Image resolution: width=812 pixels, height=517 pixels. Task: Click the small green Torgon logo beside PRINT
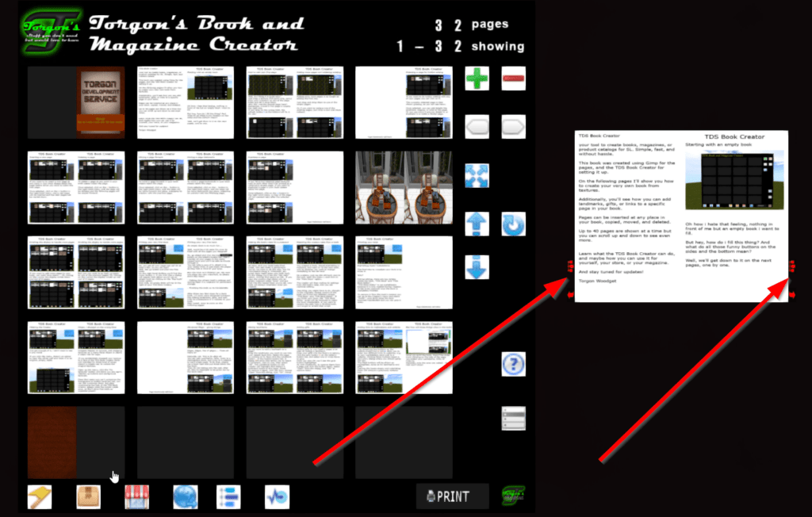pyautogui.click(x=513, y=496)
